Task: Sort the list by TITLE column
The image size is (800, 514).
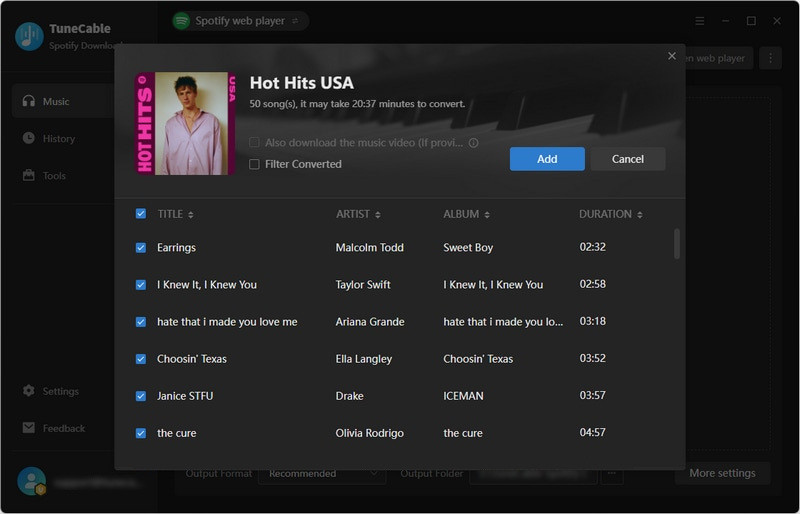Action: pyautogui.click(x=176, y=214)
